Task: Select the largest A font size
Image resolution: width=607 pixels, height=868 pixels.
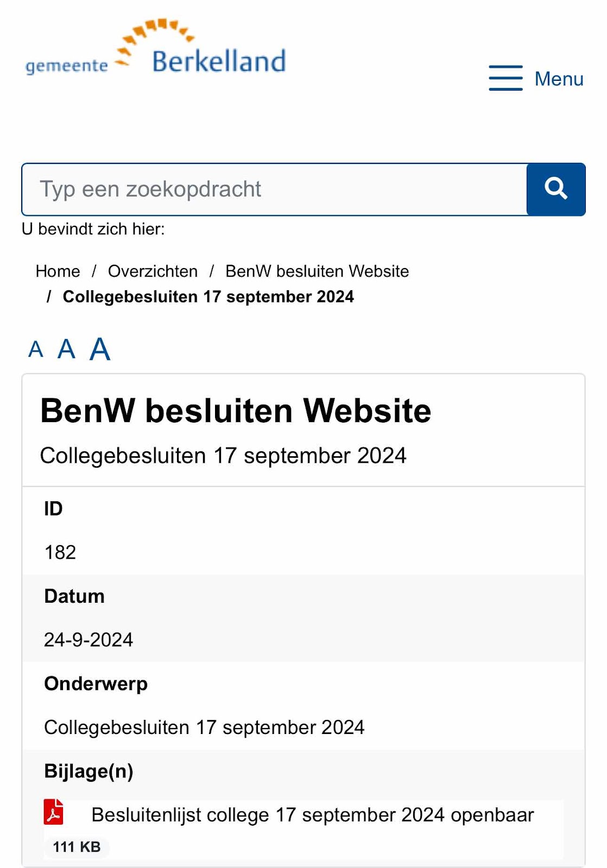Action: pyautogui.click(x=100, y=349)
